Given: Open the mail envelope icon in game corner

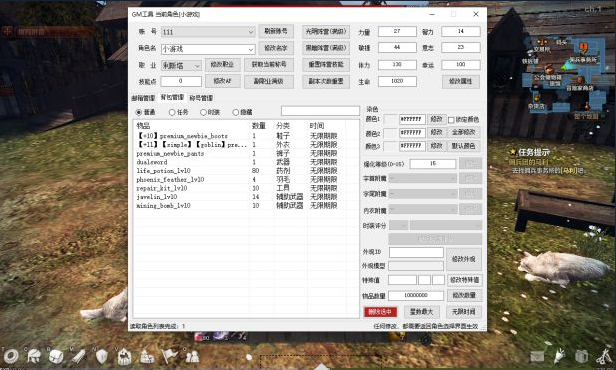Looking at the screenshot, I should (x=537, y=357).
